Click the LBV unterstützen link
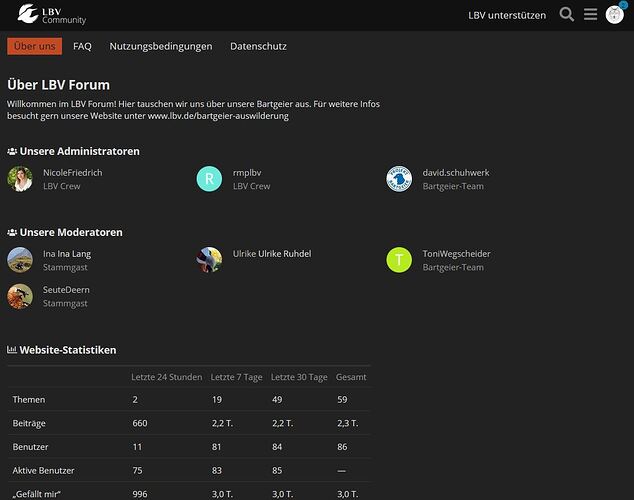This screenshot has width=634, height=500. pyautogui.click(x=507, y=15)
